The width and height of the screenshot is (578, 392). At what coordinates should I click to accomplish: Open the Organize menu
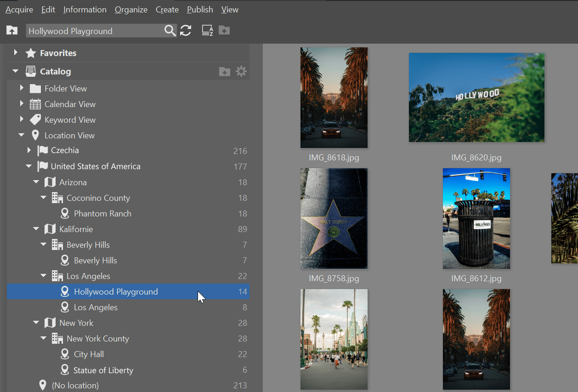(131, 9)
